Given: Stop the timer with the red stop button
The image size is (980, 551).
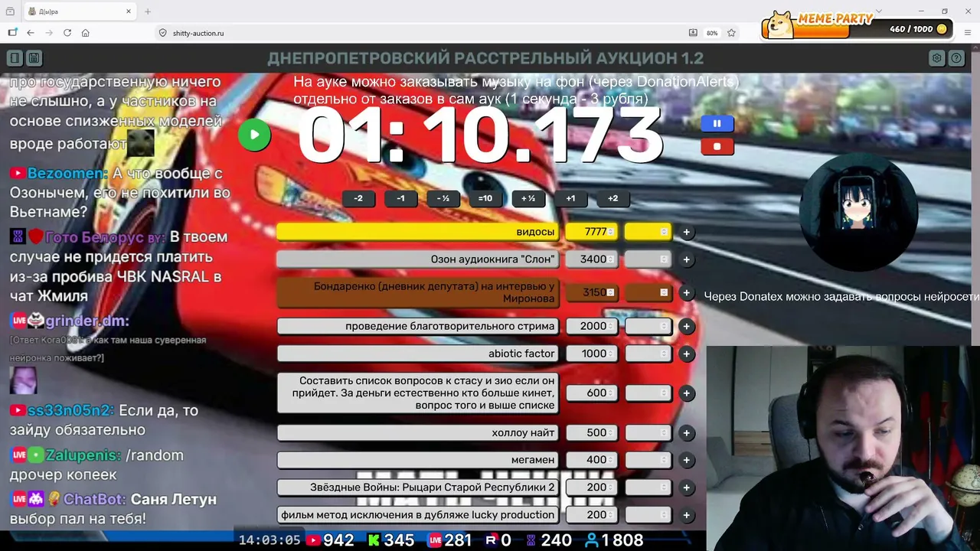Looking at the screenshot, I should click(x=717, y=146).
